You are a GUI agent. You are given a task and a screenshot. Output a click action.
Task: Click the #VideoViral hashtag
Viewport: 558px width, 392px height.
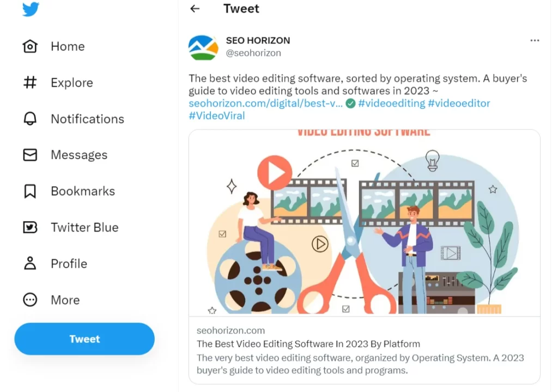(217, 116)
